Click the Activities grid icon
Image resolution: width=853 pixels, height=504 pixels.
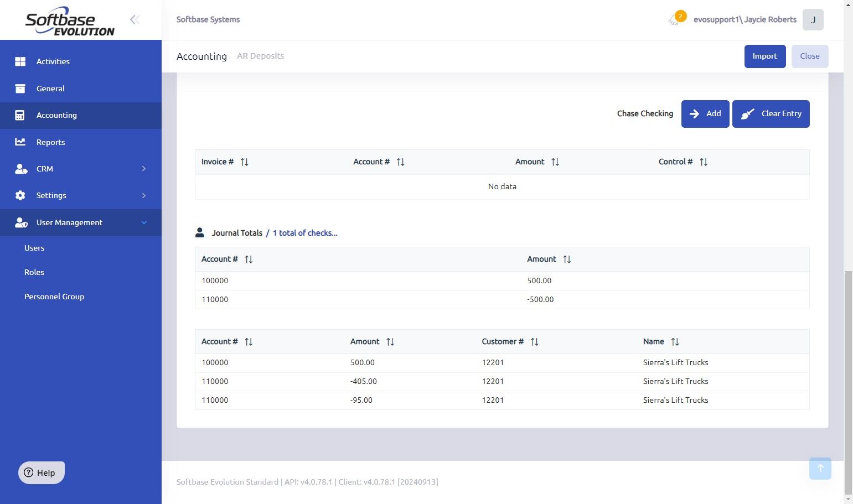point(20,61)
